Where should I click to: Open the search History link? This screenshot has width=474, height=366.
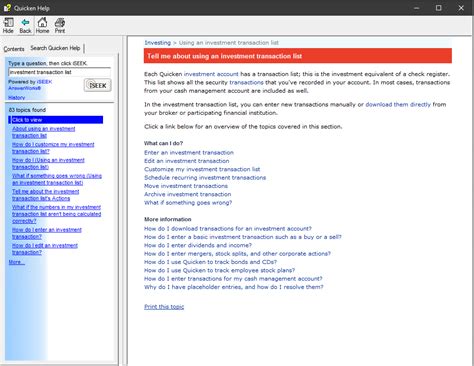point(17,98)
